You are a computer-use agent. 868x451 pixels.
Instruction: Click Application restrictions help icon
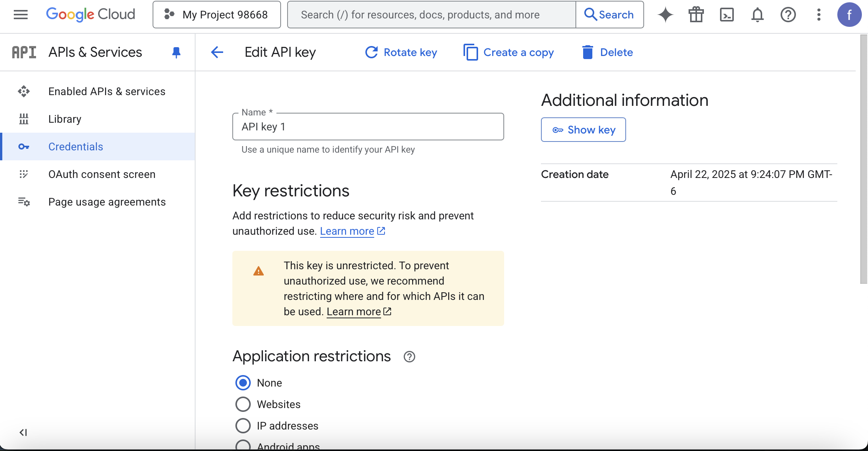[409, 357]
